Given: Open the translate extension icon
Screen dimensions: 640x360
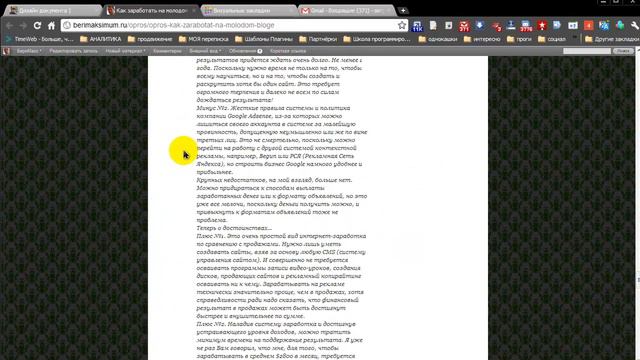Looking at the screenshot, I should 604,26.
